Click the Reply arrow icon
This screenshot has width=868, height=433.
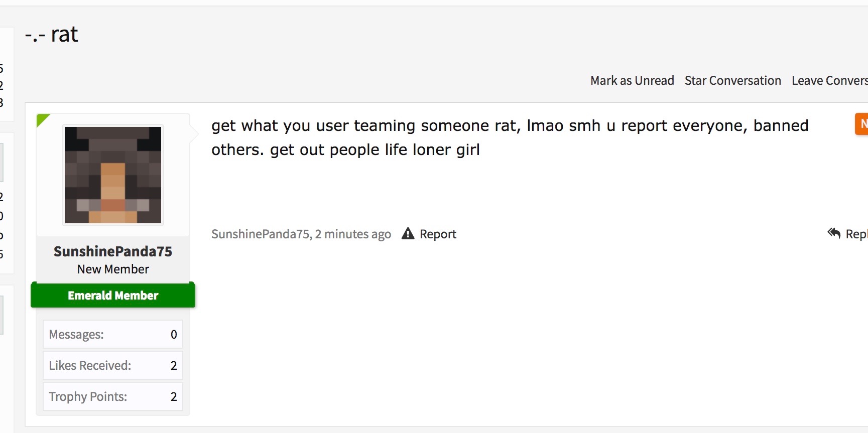tap(834, 233)
